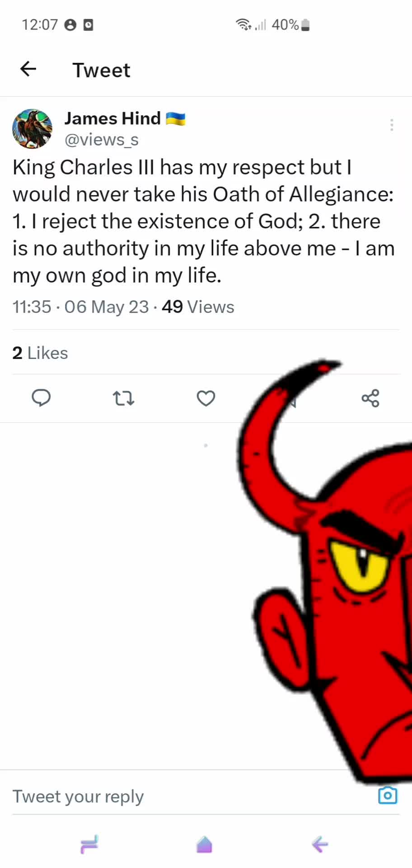The image size is (412, 868).
Task: Tap the retweet arrows icon
Action: (x=123, y=398)
